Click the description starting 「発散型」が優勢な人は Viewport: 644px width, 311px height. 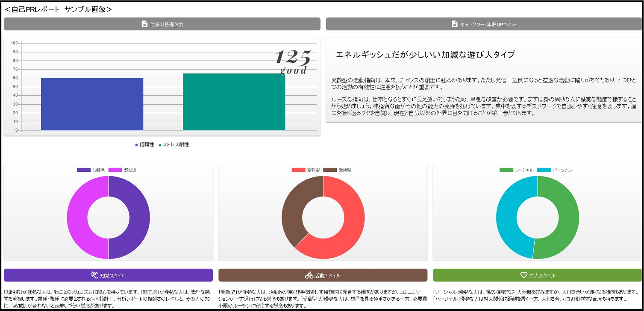(323, 299)
